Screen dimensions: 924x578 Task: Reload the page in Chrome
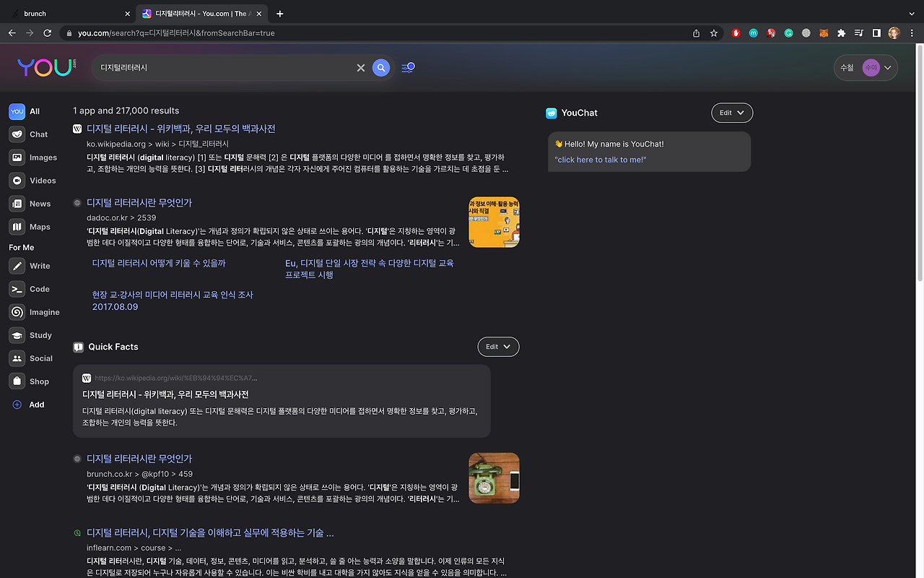point(48,33)
